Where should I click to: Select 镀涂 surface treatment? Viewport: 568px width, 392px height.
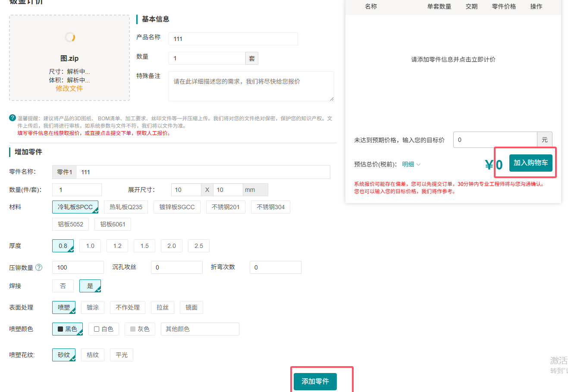(93, 307)
